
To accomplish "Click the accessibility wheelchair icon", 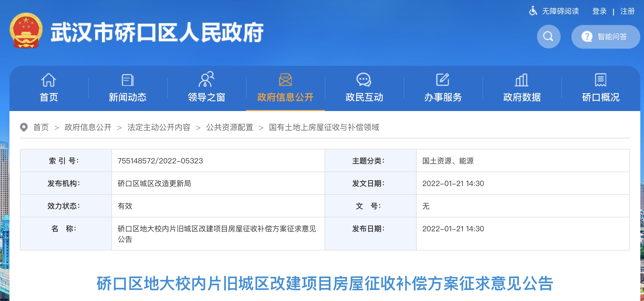I will pos(533,11).
